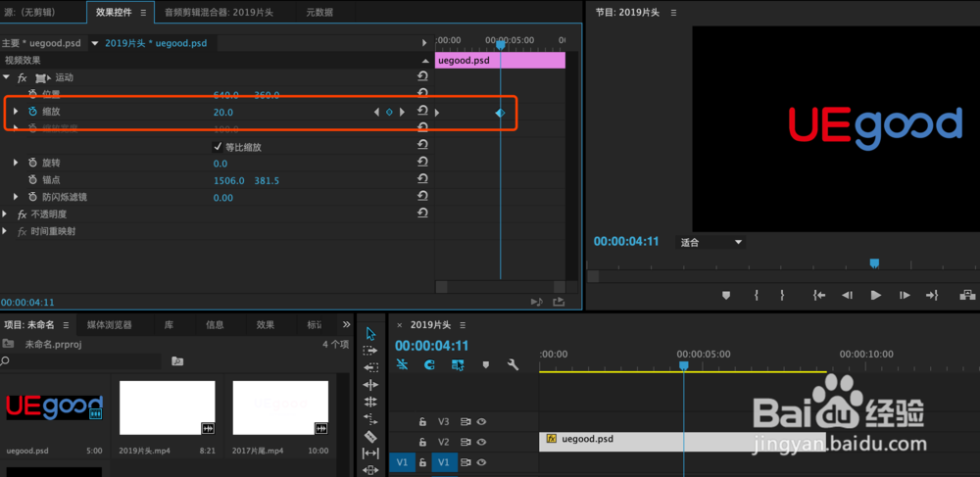Select uegood.psd thumbnail in project
Image resolution: width=980 pixels, height=477 pixels.
[x=54, y=407]
